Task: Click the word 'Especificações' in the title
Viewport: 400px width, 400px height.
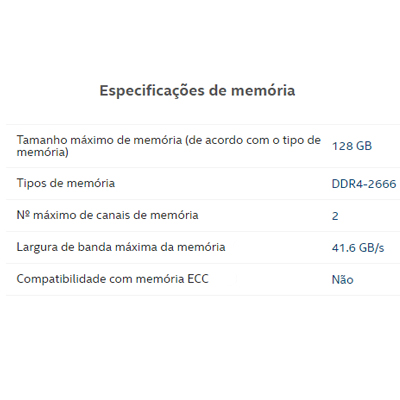Action: (152, 91)
